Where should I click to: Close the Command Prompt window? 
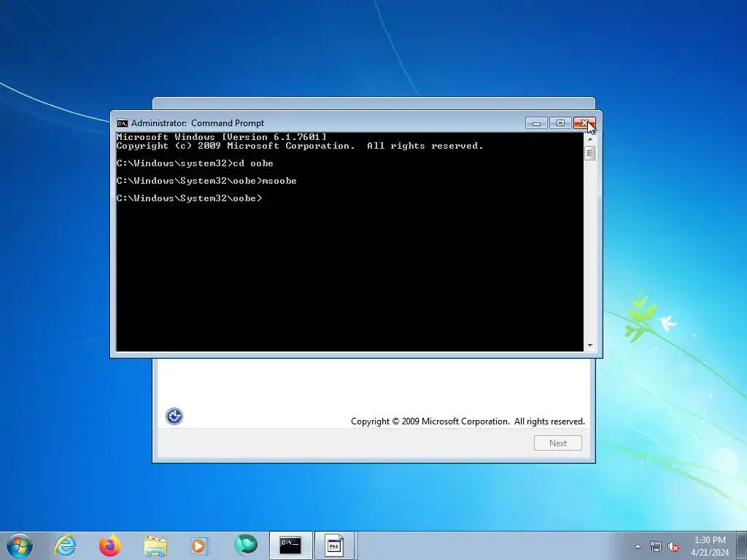point(584,123)
